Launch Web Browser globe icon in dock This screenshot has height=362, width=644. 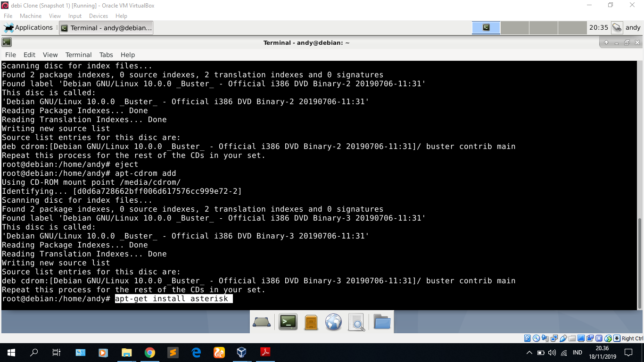pos(333,322)
